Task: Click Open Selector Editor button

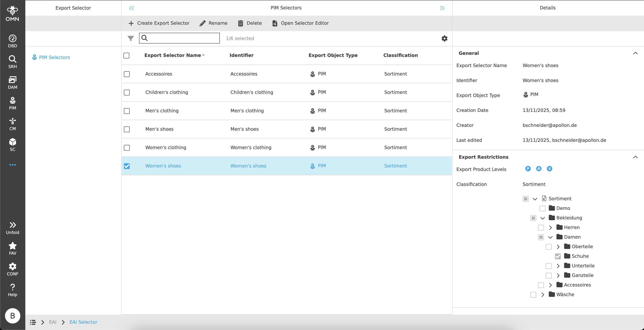Action: click(x=300, y=23)
